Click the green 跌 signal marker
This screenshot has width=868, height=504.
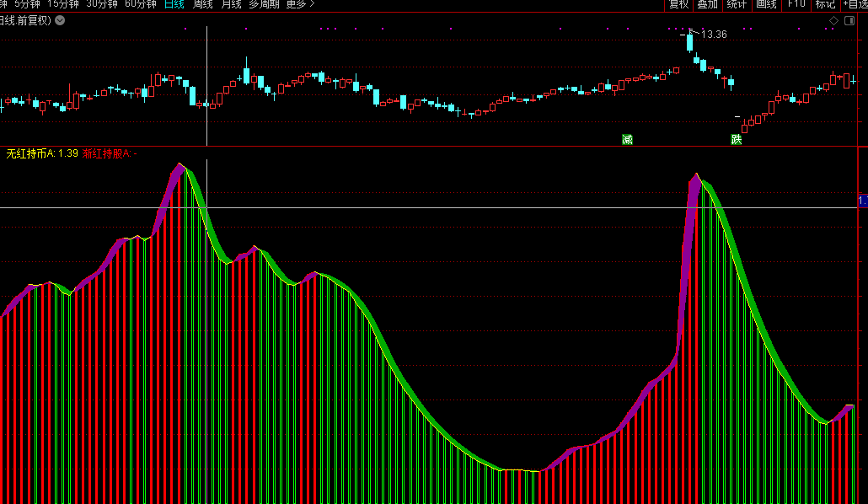pyautogui.click(x=737, y=139)
